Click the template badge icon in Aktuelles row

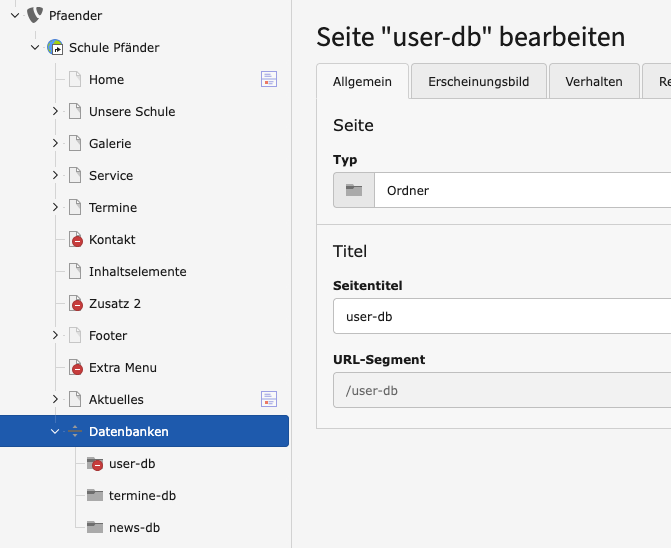[x=269, y=399]
